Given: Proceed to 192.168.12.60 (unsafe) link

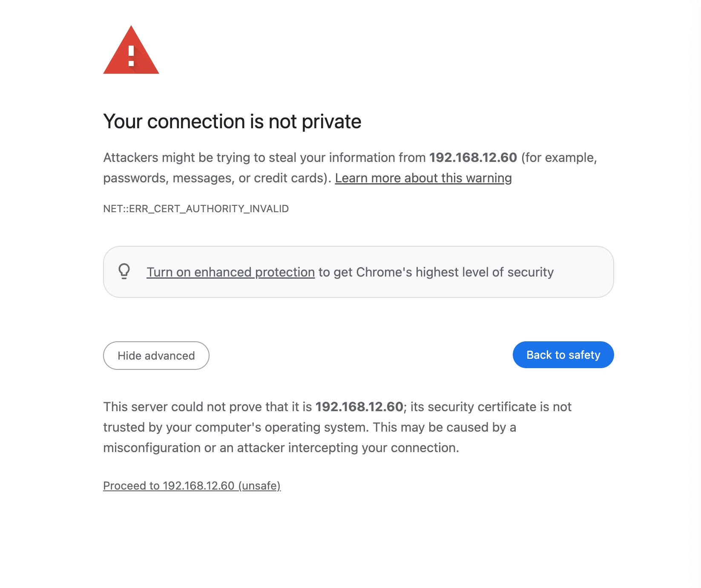Looking at the screenshot, I should (192, 486).
